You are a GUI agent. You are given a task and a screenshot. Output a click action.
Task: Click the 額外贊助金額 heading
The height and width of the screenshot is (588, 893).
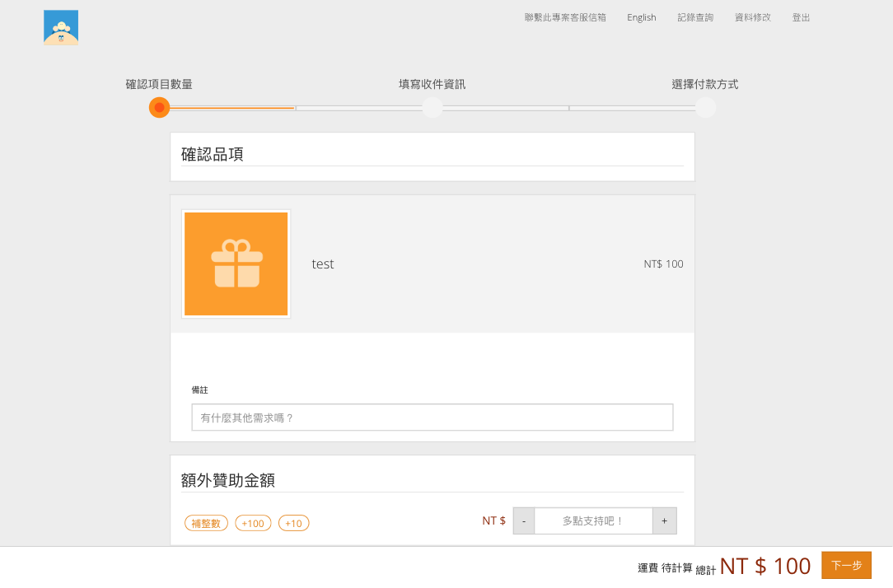[228, 480]
